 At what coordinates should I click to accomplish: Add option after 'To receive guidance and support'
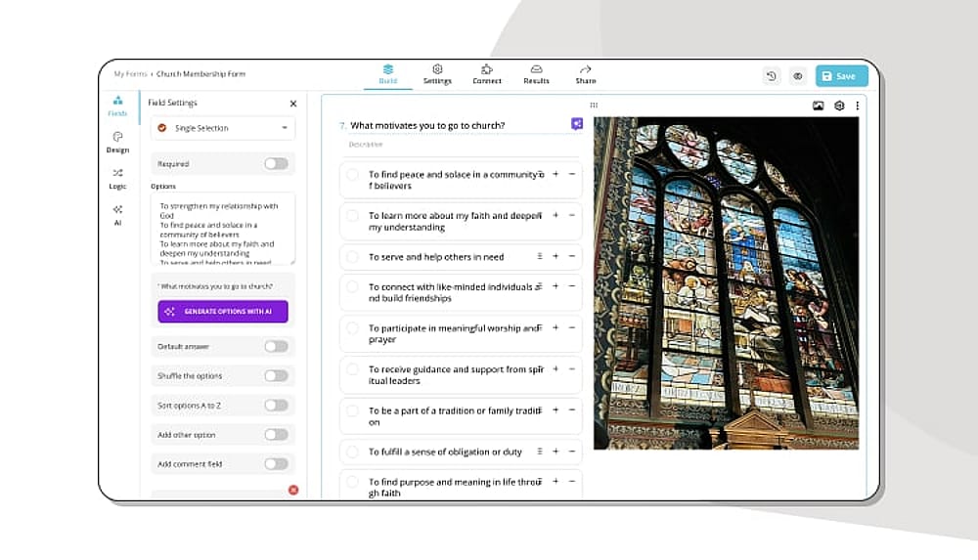coord(556,368)
